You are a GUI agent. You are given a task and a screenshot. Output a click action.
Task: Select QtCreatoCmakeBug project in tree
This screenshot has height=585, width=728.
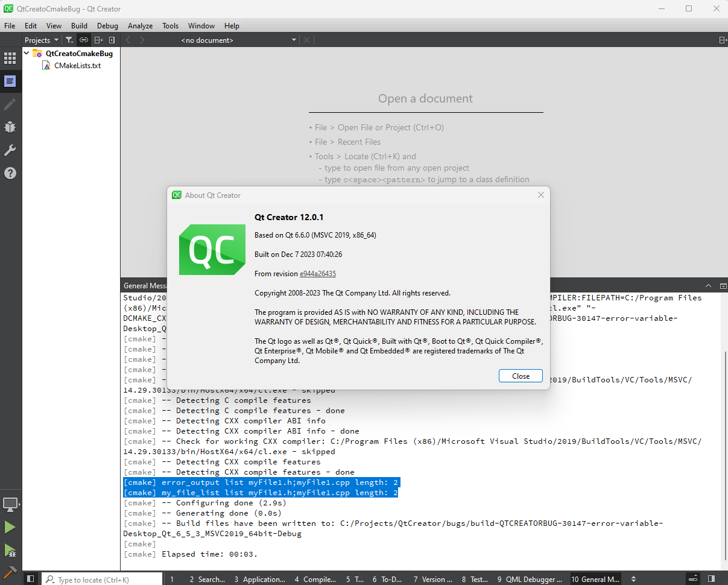pos(79,53)
